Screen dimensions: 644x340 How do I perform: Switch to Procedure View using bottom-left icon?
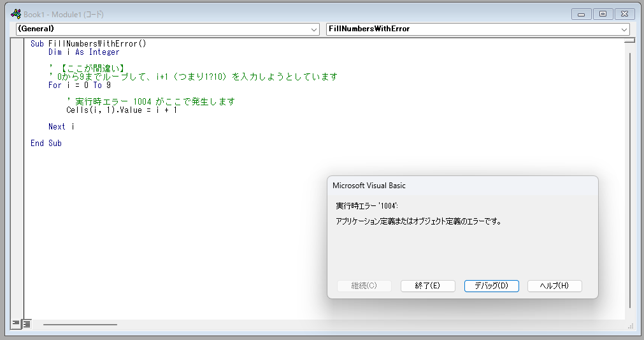[16, 324]
